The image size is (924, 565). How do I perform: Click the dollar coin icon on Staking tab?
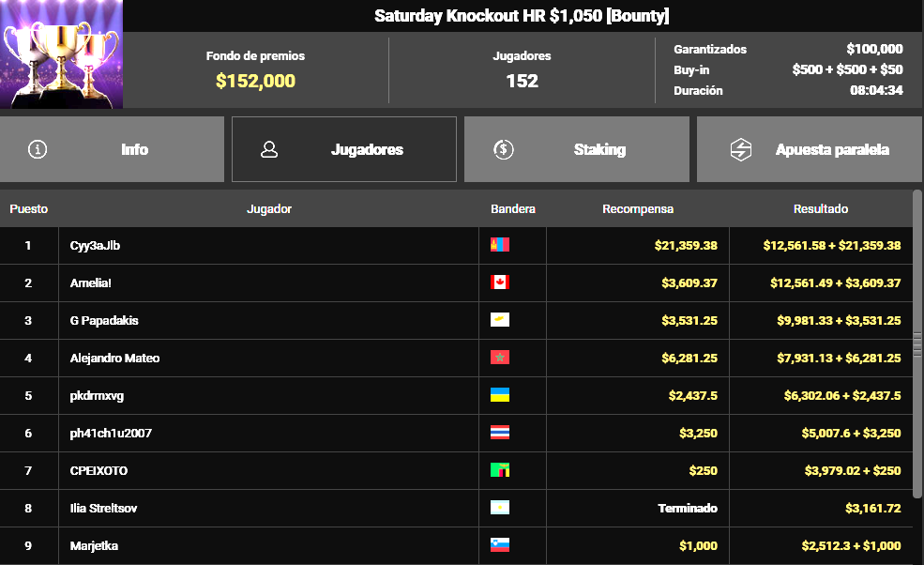click(x=504, y=149)
